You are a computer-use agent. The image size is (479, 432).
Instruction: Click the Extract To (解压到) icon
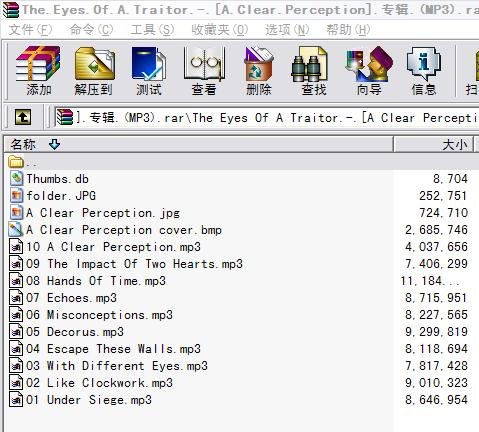coord(95,64)
